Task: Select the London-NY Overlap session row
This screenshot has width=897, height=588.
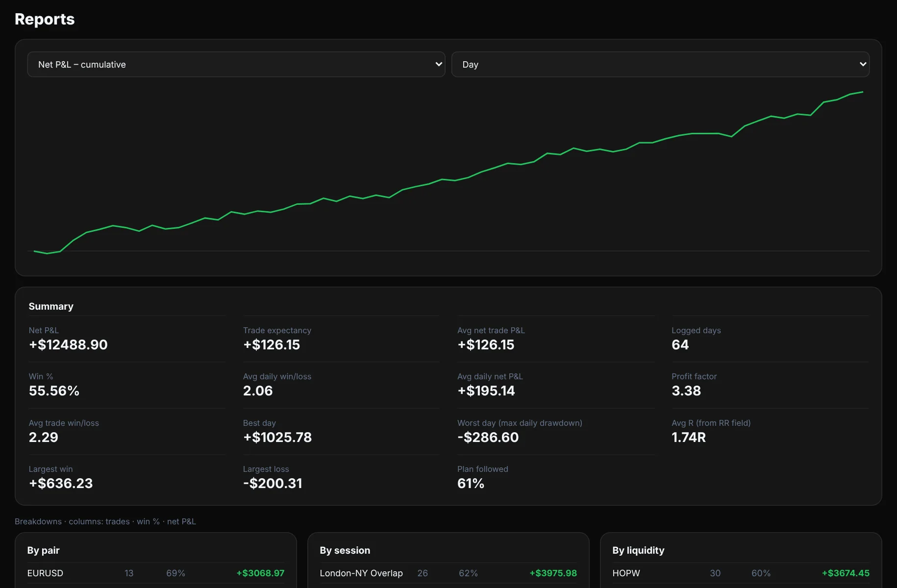Action: [448, 573]
